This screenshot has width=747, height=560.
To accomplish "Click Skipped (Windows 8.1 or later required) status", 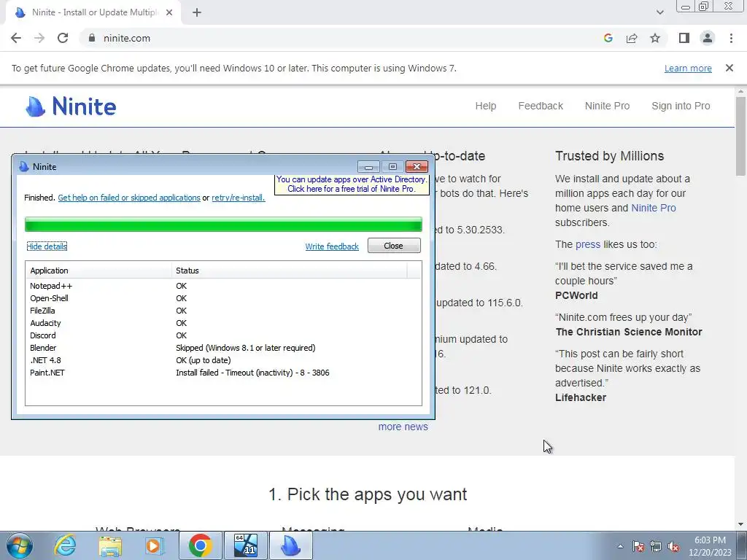I will (245, 348).
